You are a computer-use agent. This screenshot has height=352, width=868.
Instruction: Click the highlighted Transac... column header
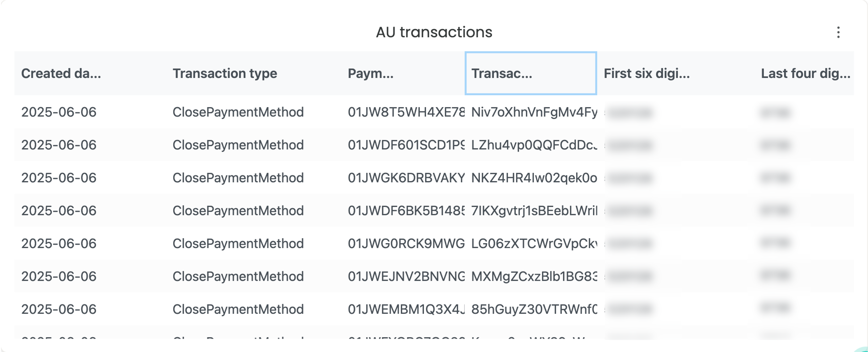pos(531,73)
